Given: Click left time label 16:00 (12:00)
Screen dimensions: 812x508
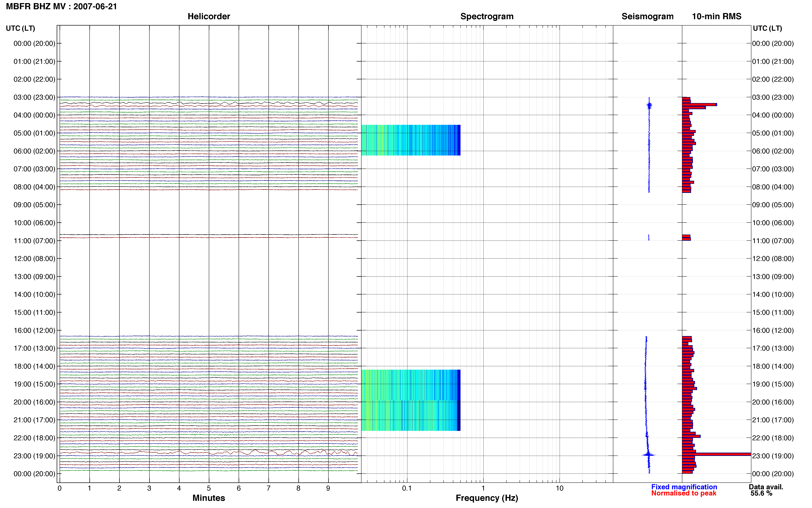Looking at the screenshot, I should point(34,330).
